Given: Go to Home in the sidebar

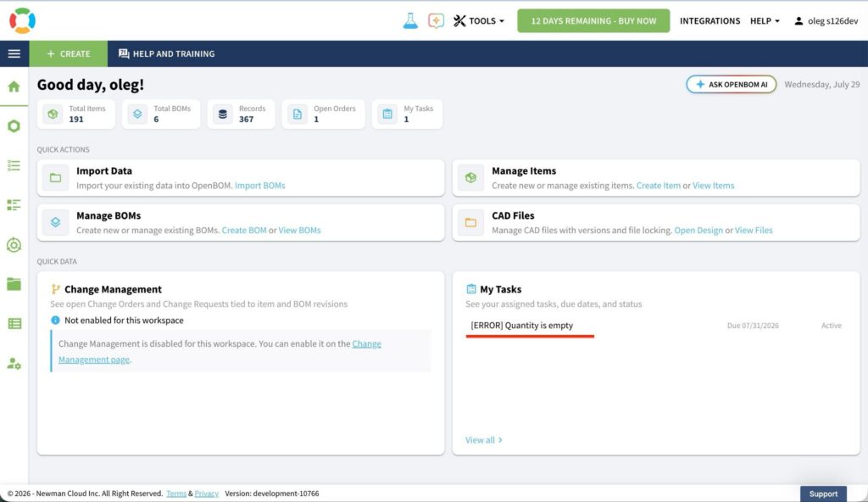Looking at the screenshot, I should coord(14,86).
